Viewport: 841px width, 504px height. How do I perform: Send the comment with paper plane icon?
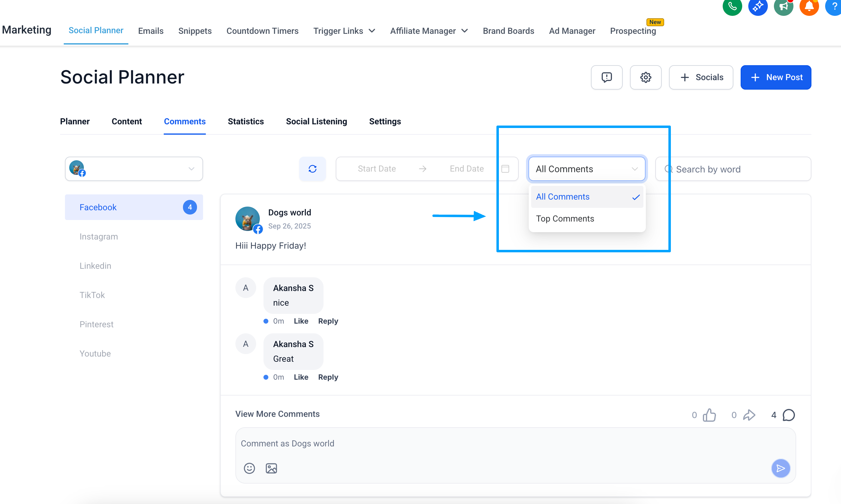780,468
